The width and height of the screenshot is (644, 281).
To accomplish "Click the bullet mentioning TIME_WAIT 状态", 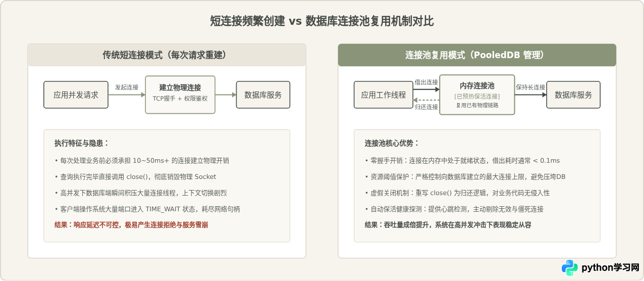I will (147, 209).
